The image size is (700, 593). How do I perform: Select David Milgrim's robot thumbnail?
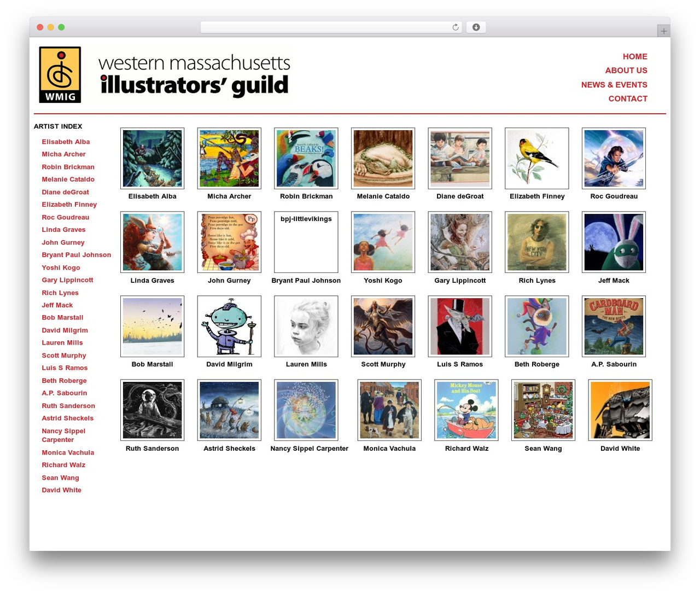229,327
